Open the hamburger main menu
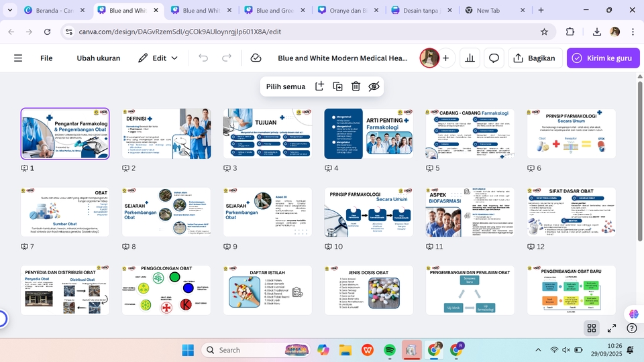 tap(18, 58)
